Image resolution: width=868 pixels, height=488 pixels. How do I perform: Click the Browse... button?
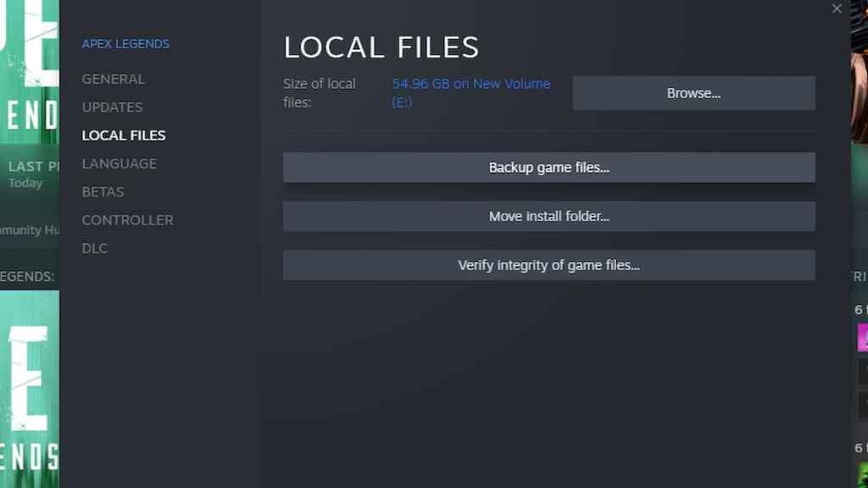coord(693,93)
